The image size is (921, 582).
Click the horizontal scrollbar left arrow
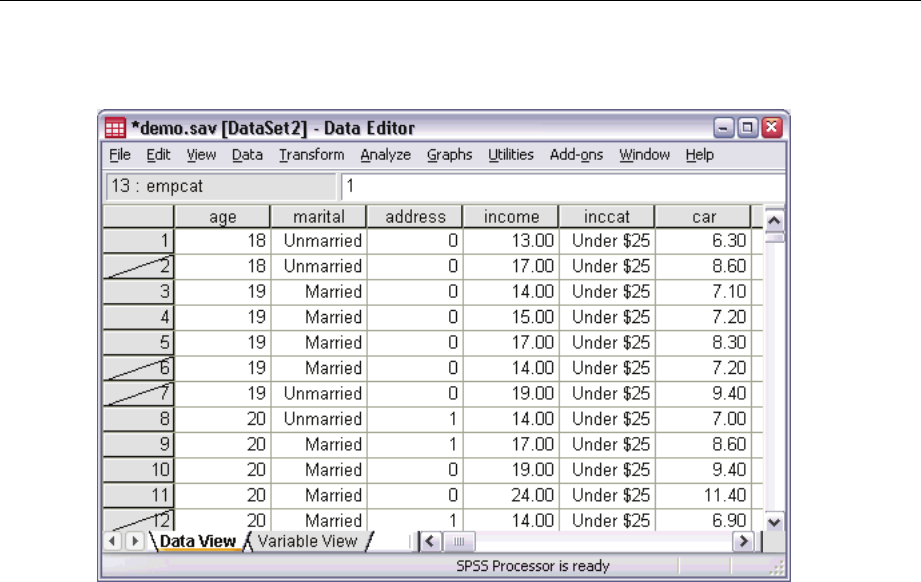pos(430,541)
